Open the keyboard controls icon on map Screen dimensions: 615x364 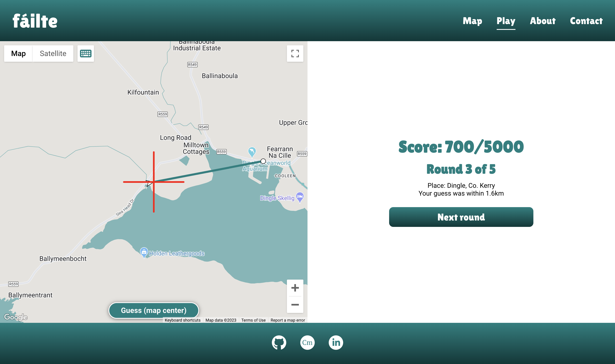coord(86,54)
